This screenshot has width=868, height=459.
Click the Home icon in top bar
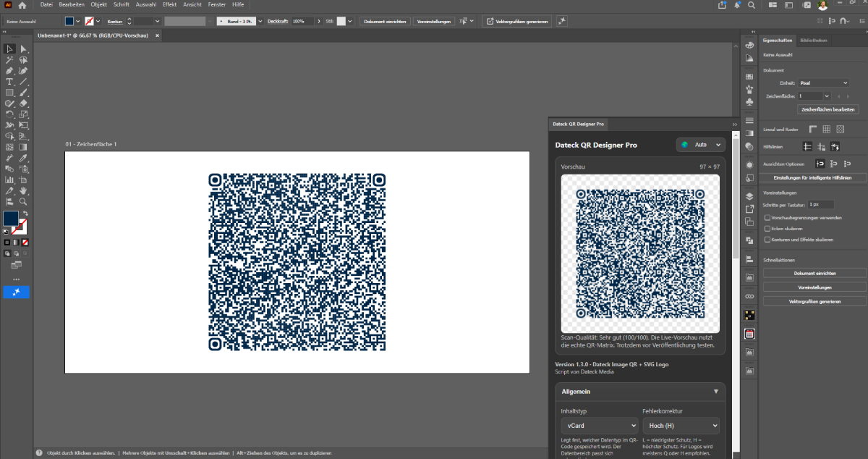click(22, 5)
